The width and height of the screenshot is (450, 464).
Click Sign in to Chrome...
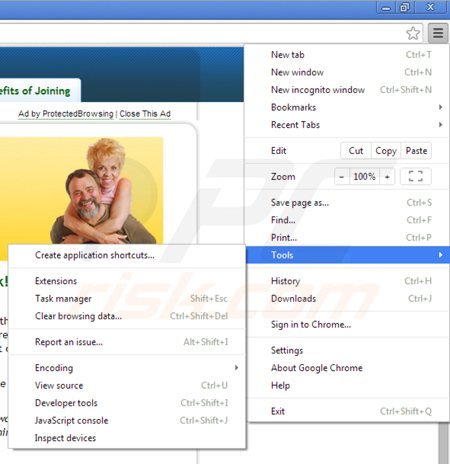(347, 324)
